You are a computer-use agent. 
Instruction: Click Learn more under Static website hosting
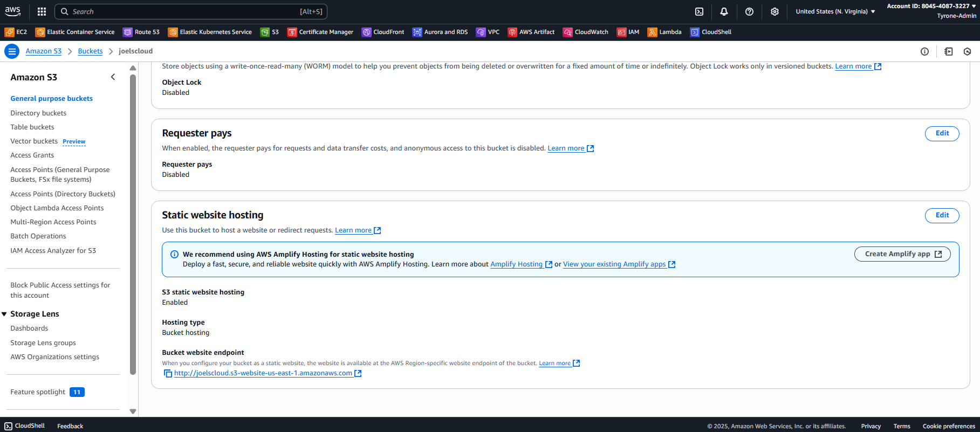pyautogui.click(x=358, y=230)
